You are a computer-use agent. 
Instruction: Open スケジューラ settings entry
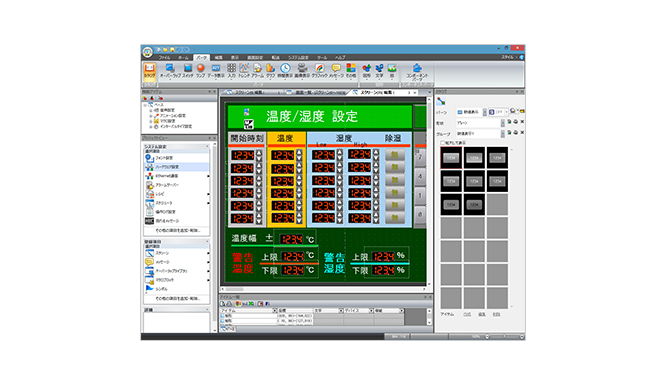coord(177,203)
